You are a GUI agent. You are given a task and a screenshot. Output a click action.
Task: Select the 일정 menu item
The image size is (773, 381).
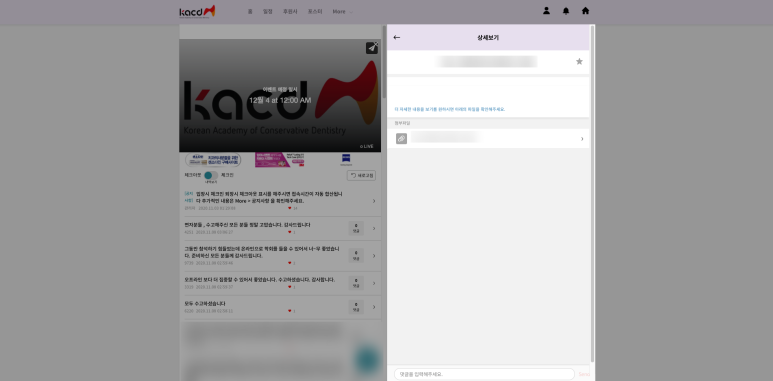pos(268,11)
